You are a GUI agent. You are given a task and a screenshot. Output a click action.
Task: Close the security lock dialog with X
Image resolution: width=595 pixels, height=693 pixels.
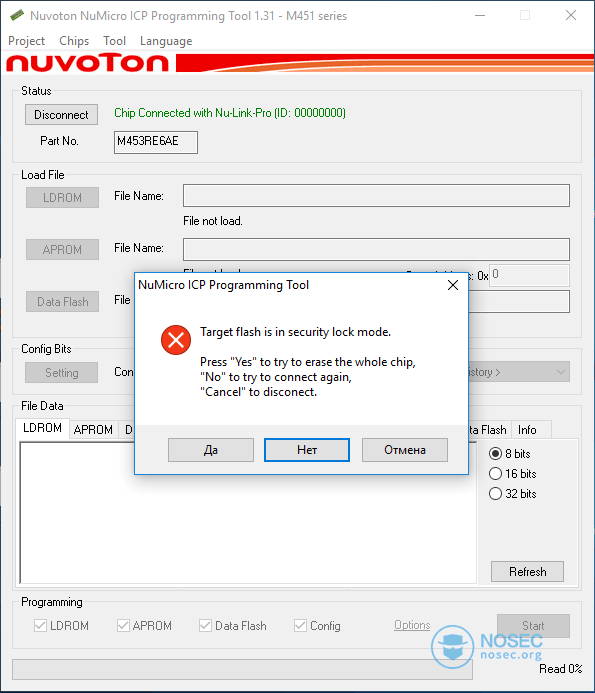pos(453,285)
